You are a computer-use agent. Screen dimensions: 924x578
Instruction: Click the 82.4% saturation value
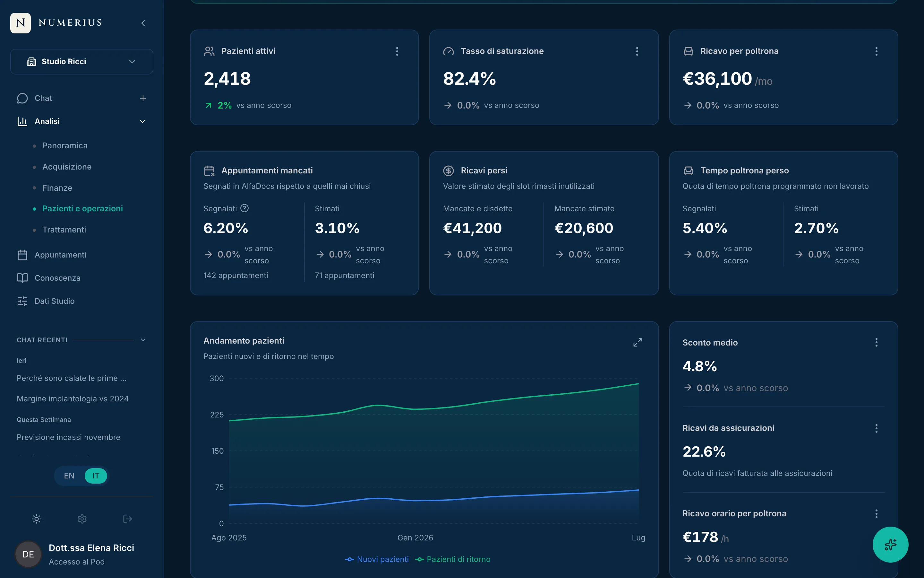click(x=469, y=79)
